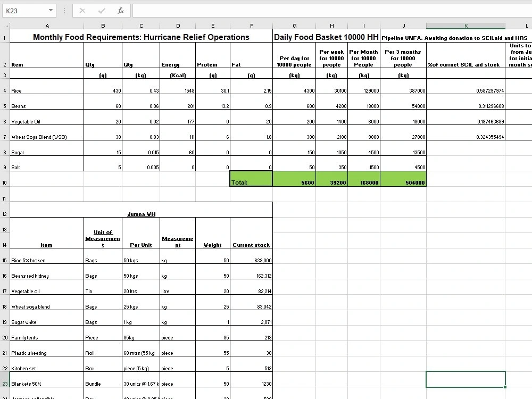This screenshot has height=399, width=532.
Task: Select the 'Rice' cell in row 4
Action: pos(47,87)
